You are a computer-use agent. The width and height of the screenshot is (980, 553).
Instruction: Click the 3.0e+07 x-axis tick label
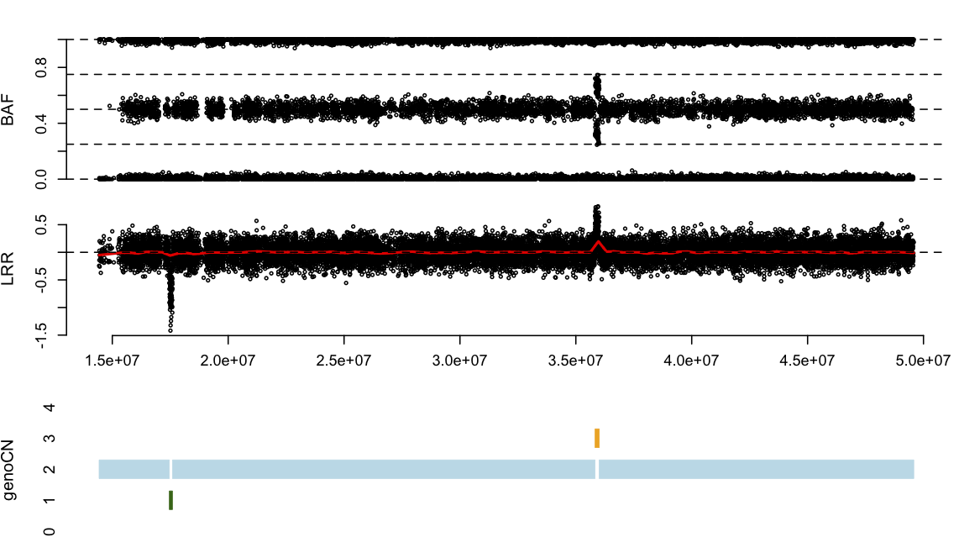(x=460, y=361)
